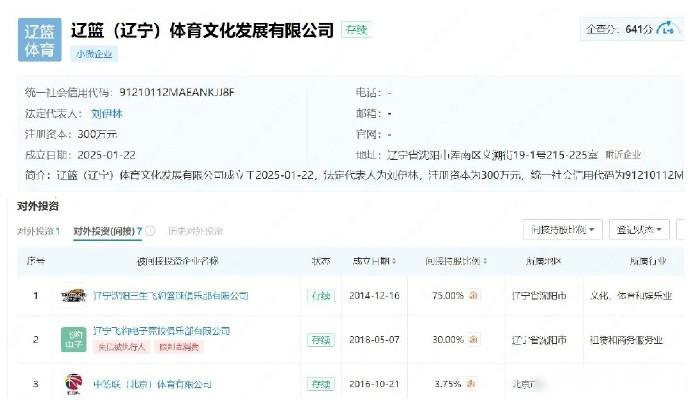This screenshot has height=404, width=690.
Task: Click the 被间接投资企业名称 column header
Action: [177, 261]
